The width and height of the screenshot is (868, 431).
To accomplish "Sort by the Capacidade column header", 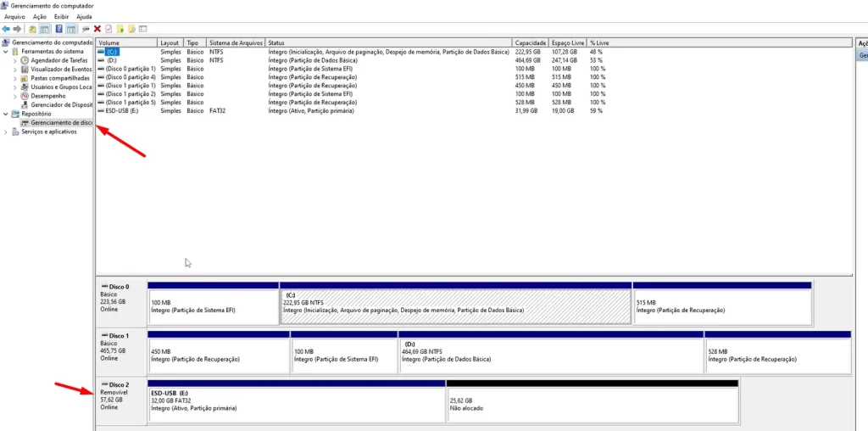I will [x=530, y=42].
